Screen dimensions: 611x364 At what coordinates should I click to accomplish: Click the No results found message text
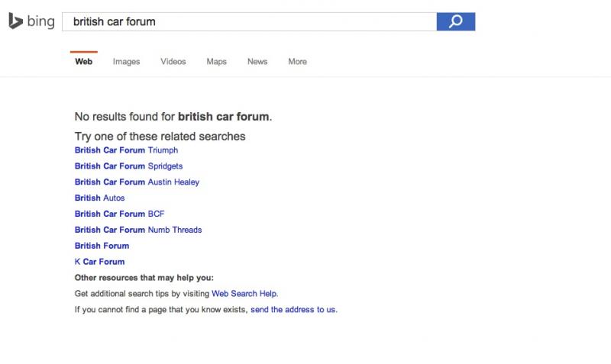[173, 117]
